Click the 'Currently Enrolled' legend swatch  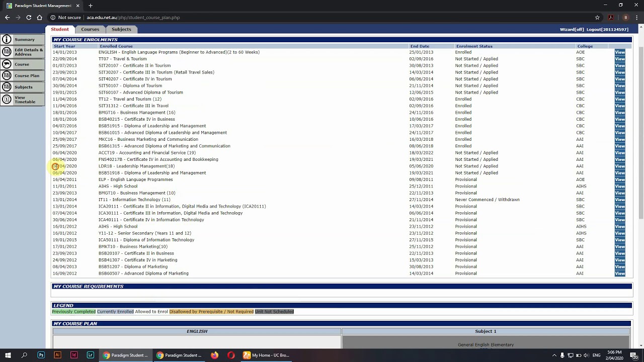coord(115,312)
